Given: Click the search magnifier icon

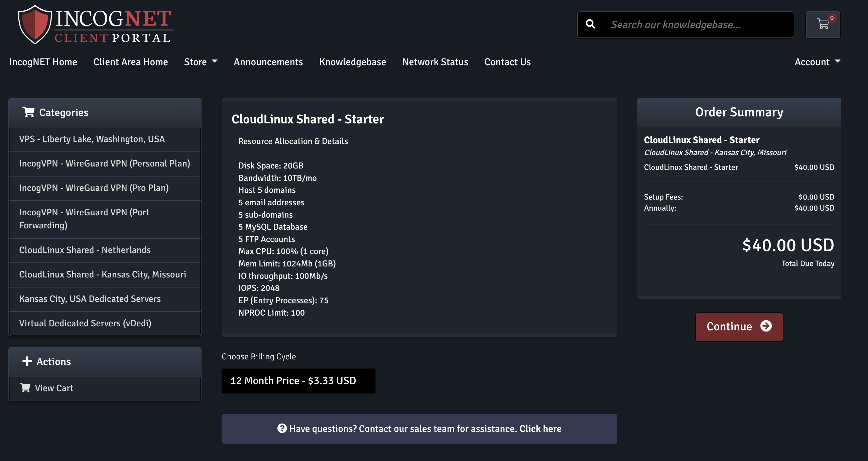Looking at the screenshot, I should (590, 24).
